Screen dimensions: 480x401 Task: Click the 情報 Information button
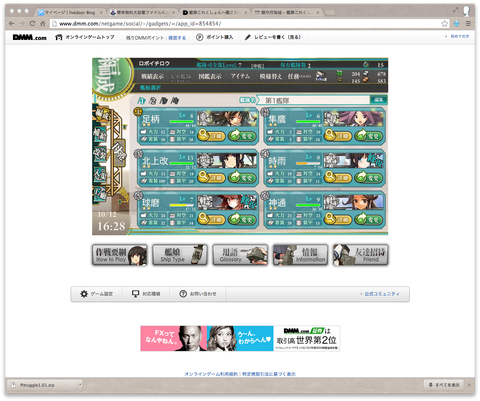pyautogui.click(x=300, y=255)
